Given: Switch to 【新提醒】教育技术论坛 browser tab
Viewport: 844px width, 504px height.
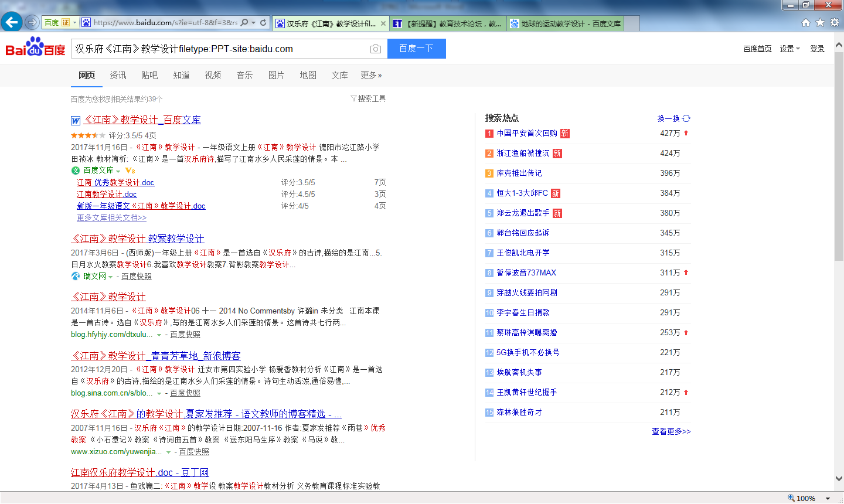Looking at the screenshot, I should (448, 23).
